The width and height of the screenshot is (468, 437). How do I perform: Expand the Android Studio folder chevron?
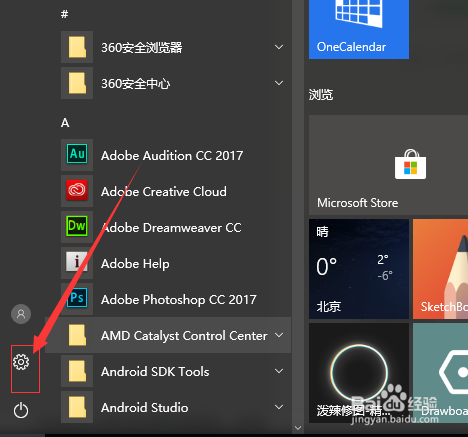pos(279,407)
